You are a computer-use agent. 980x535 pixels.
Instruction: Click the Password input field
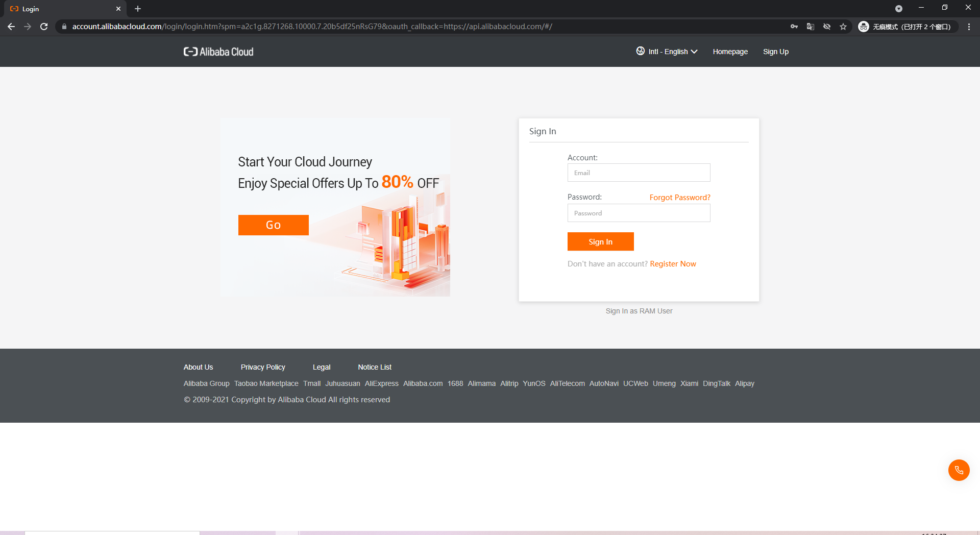(x=639, y=213)
